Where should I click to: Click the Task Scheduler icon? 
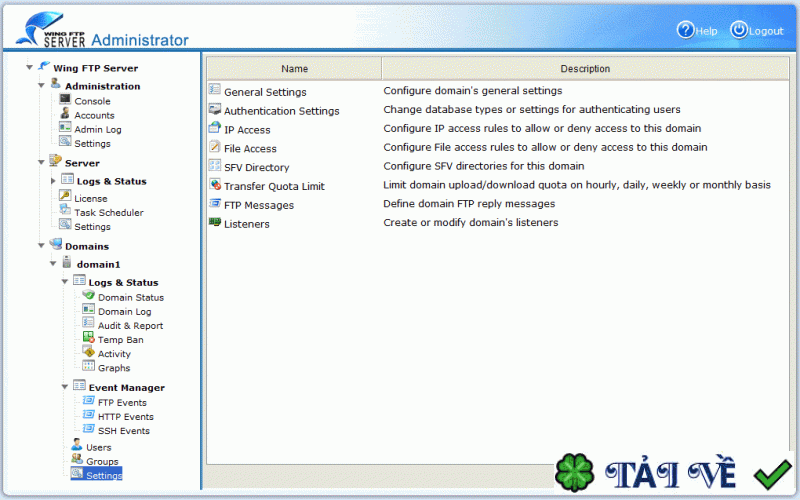pyautogui.click(x=65, y=210)
